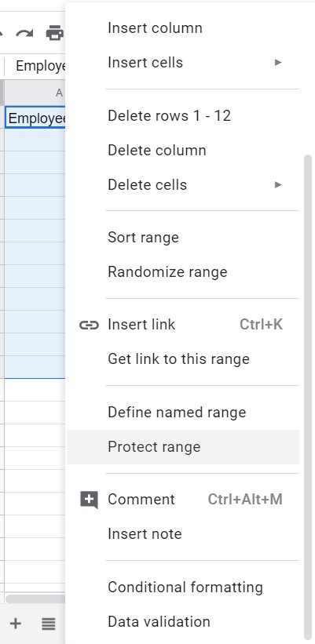The height and width of the screenshot is (644, 315).
Task: Select Delete rows 1 - 12
Action: 182,116
